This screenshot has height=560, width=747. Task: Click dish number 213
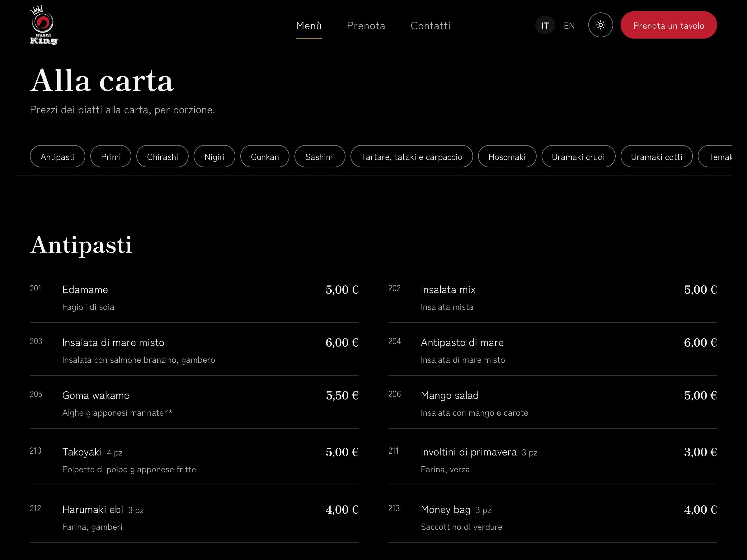pyautogui.click(x=394, y=508)
